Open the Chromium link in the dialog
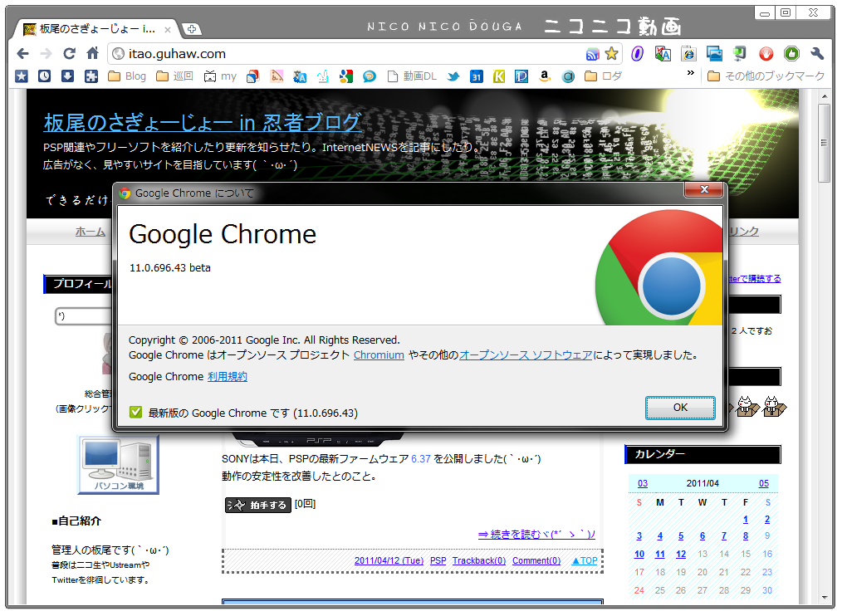Viewport: 842px width, 616px height. [x=379, y=355]
